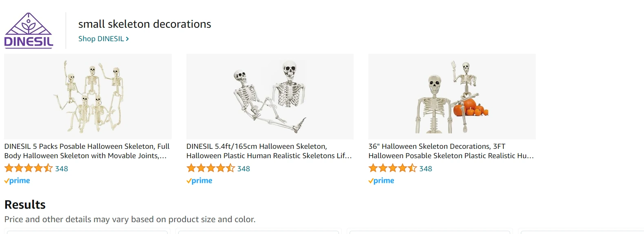
Task: Open DINESIL 5.4ft/165cm Halloween Skeleton title
Action: (269, 151)
